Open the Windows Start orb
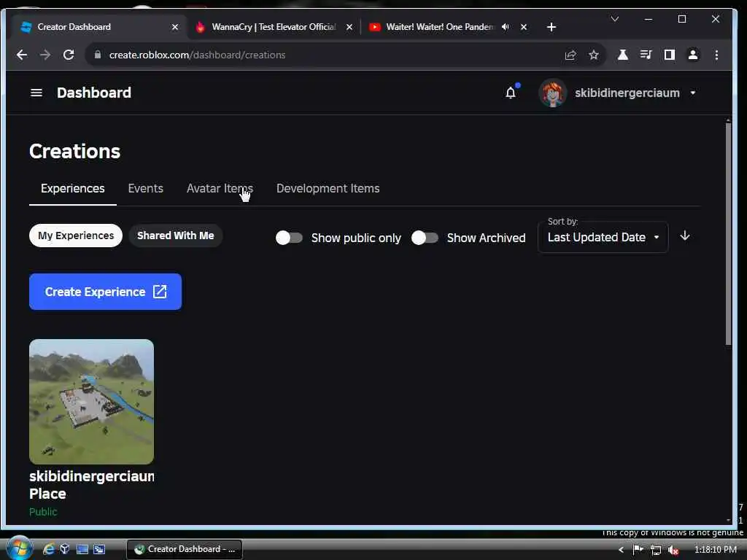 (19, 548)
